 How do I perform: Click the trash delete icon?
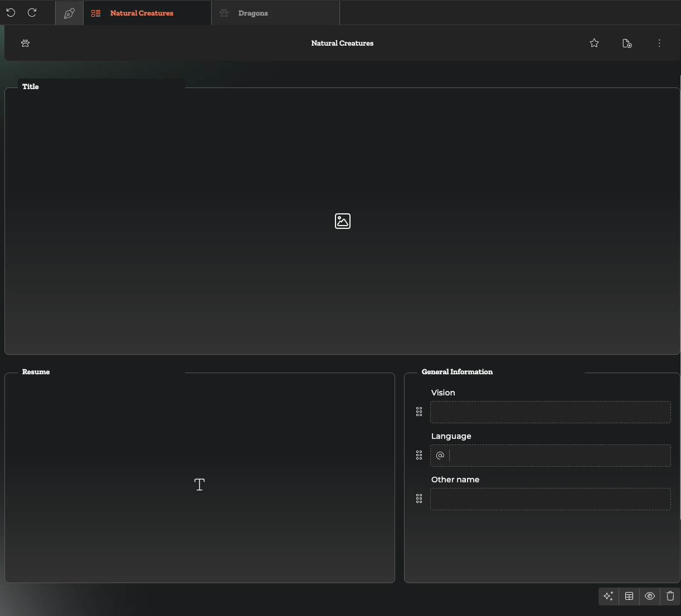point(670,596)
